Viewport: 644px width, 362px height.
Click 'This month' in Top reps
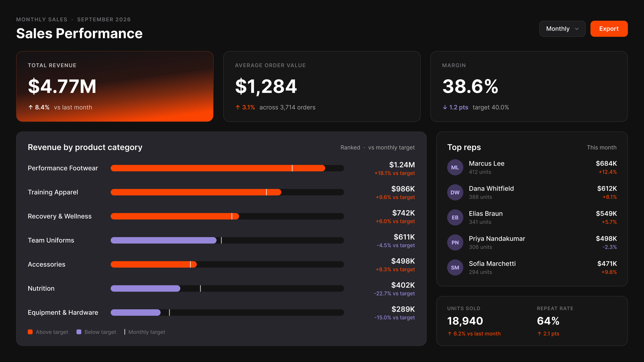pyautogui.click(x=601, y=147)
